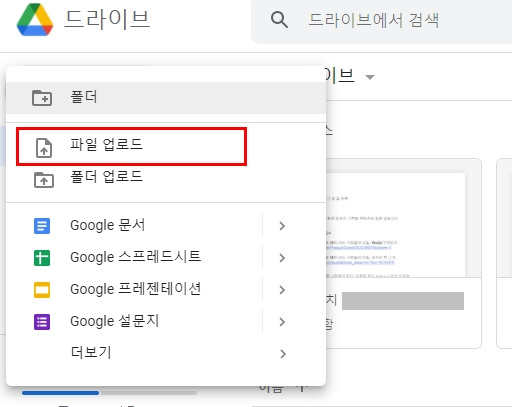Viewport: 512px width, 407px height.
Task: Click the purple Google Forms icon
Action: (42, 322)
